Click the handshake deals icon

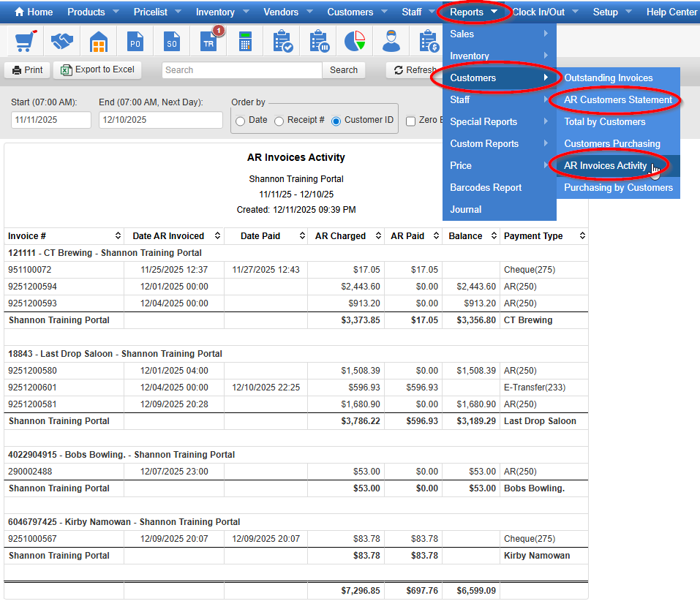[62, 41]
